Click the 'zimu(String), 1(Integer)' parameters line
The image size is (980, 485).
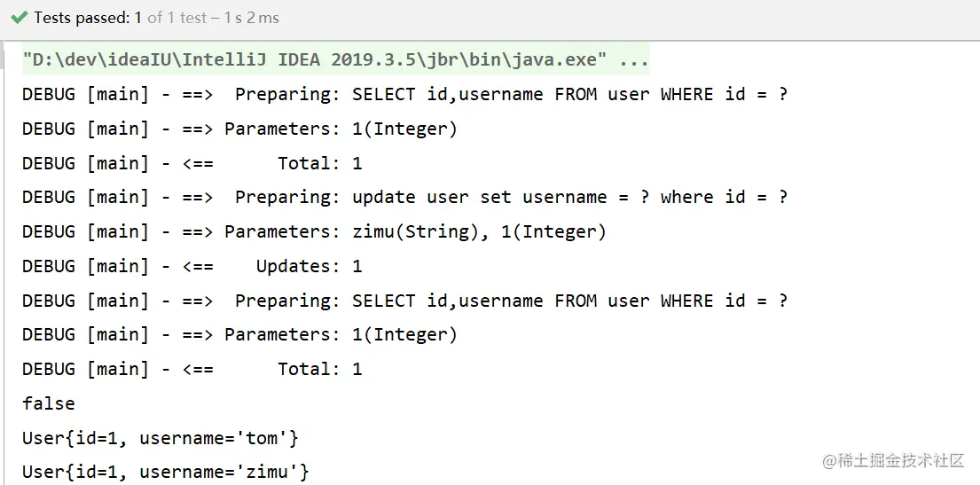tap(314, 232)
